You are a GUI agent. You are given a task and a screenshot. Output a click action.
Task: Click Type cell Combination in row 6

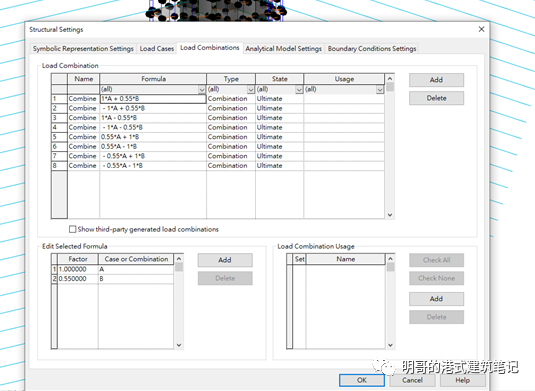(231, 146)
